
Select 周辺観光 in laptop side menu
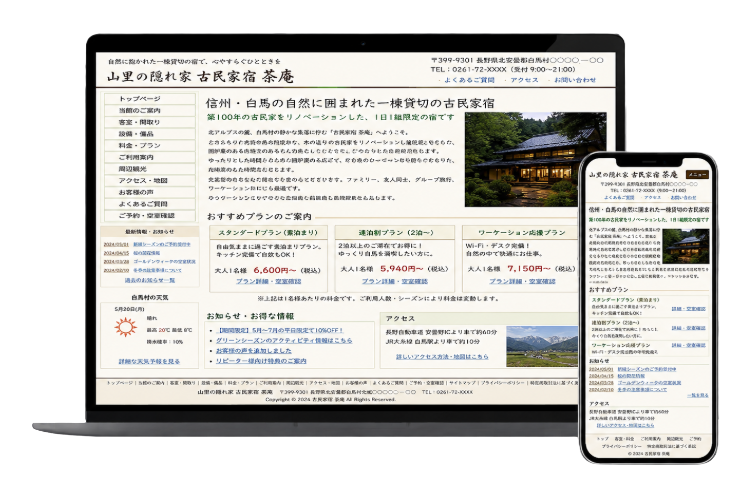[150, 169]
